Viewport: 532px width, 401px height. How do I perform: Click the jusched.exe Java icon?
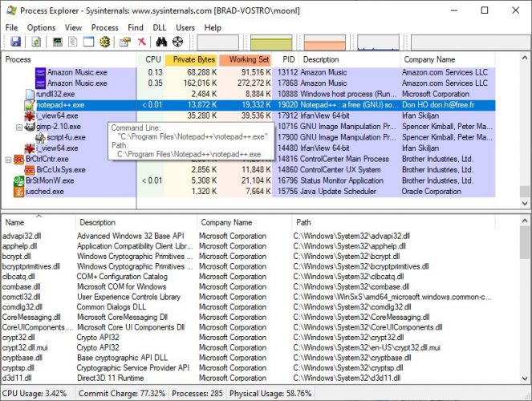click(19, 192)
